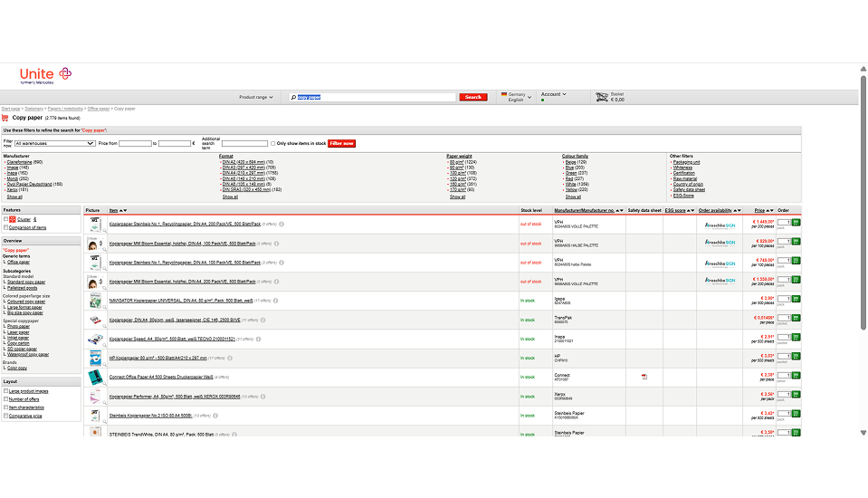Sort Price column descending arrow
This screenshot has width=868, height=498.
pos(772,210)
